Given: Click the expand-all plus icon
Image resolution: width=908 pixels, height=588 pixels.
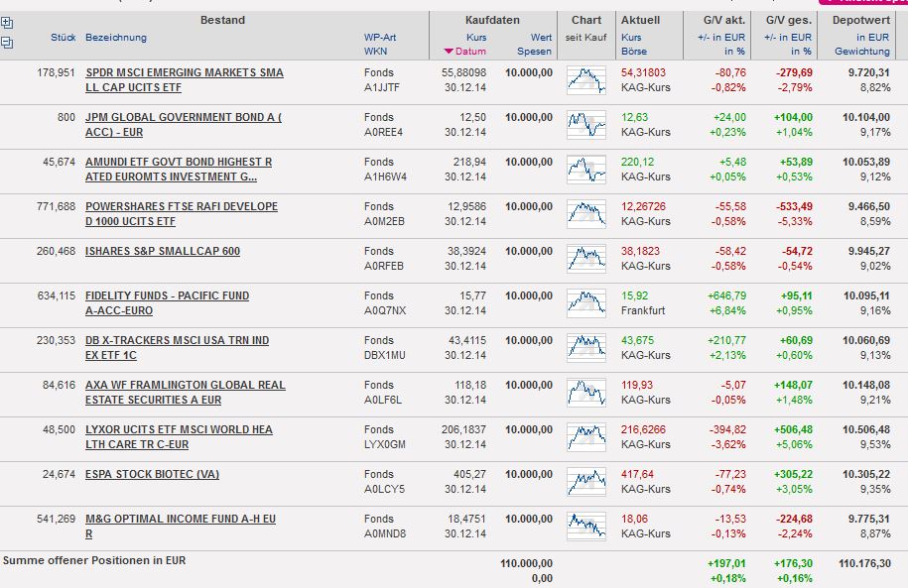Looking at the screenshot, I should click(x=7, y=23).
